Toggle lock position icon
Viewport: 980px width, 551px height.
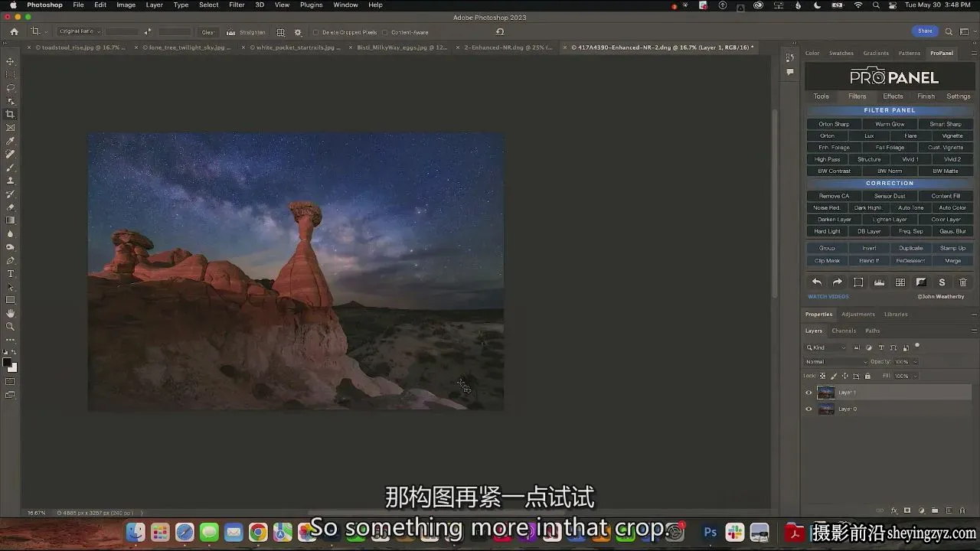click(845, 376)
